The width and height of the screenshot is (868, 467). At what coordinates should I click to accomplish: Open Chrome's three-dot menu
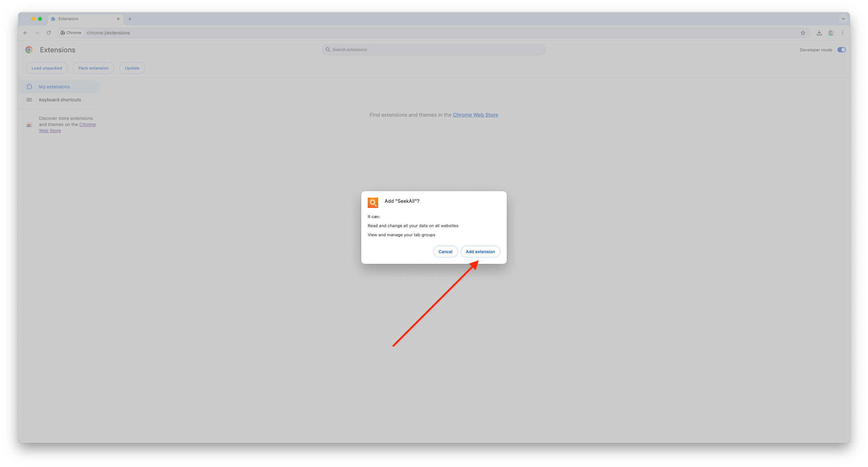pos(842,33)
